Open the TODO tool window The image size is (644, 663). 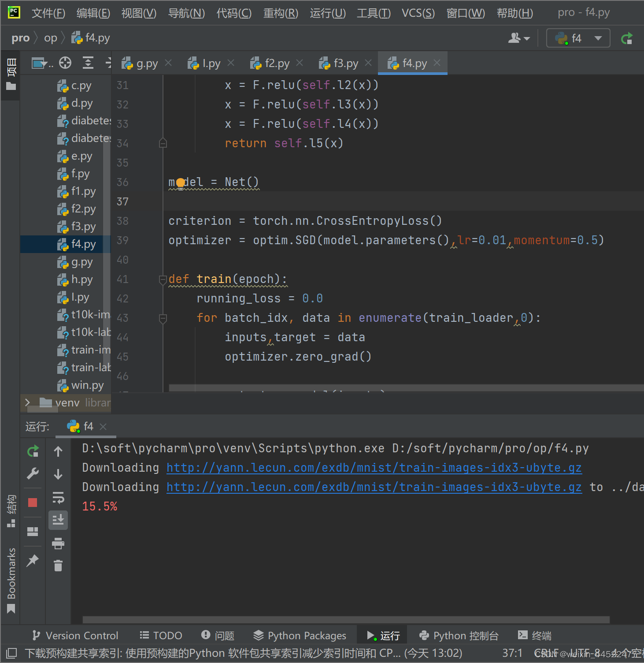pos(161,636)
